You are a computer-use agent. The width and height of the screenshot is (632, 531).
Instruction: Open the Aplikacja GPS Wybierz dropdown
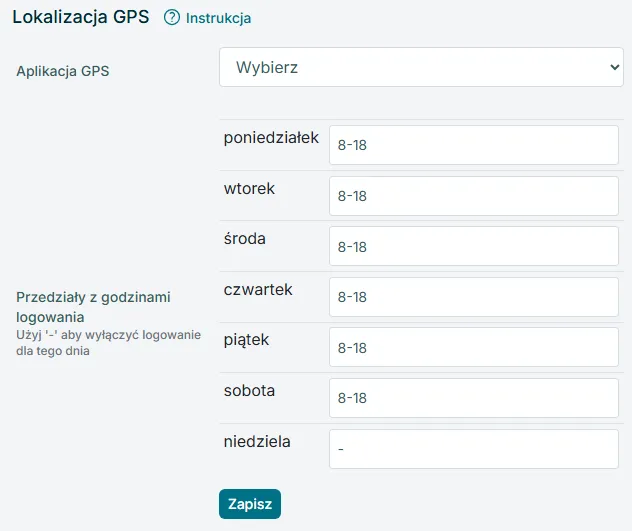pos(421,67)
